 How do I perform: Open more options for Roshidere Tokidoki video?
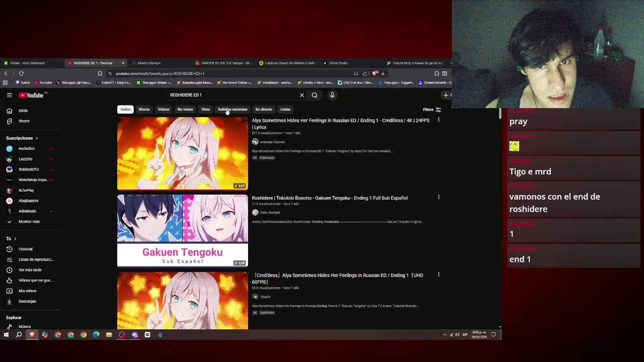point(439,197)
